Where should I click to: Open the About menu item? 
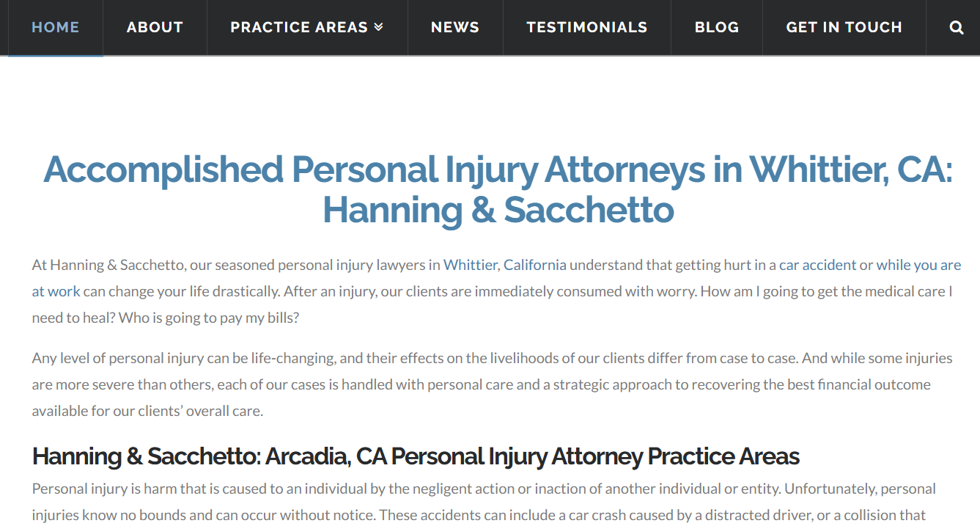(x=155, y=27)
